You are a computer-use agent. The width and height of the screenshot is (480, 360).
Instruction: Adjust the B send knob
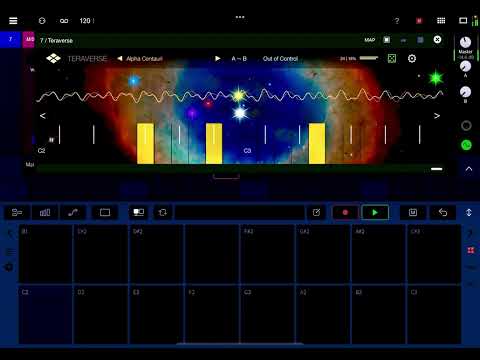465,92
